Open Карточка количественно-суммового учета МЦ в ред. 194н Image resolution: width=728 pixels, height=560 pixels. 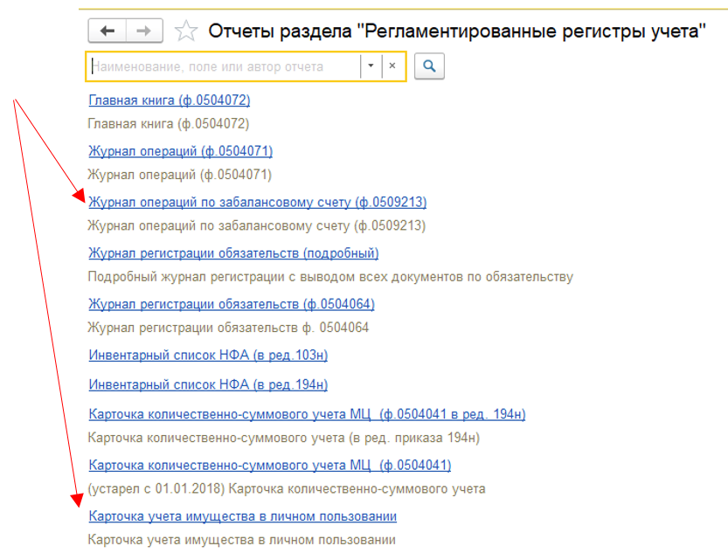pyautogui.click(x=307, y=414)
